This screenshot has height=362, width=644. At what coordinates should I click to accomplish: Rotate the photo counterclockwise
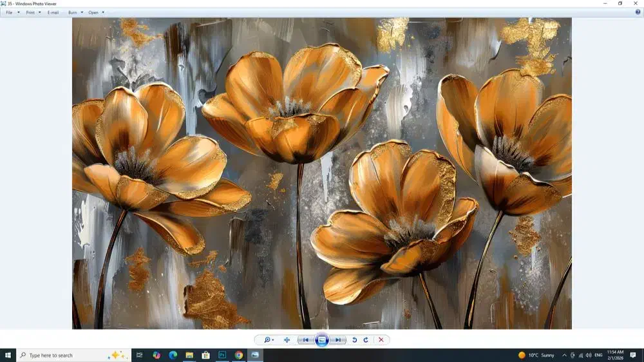pyautogui.click(x=354, y=340)
